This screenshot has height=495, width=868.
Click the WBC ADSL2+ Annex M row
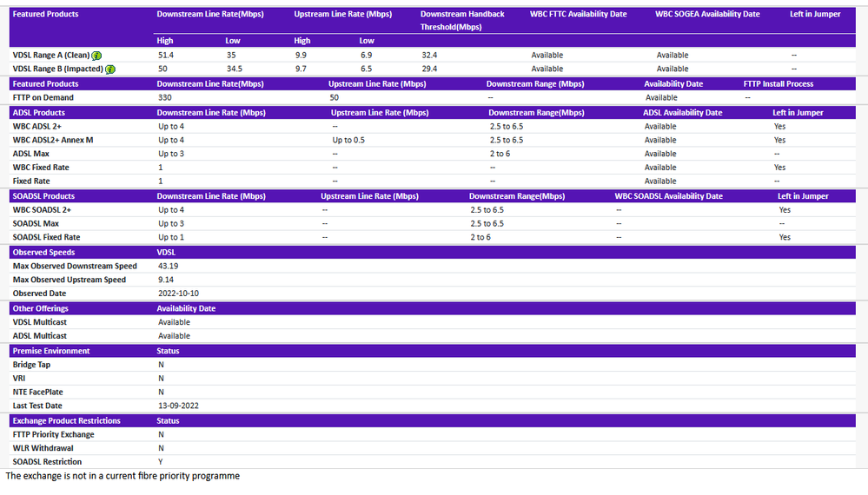pos(53,140)
